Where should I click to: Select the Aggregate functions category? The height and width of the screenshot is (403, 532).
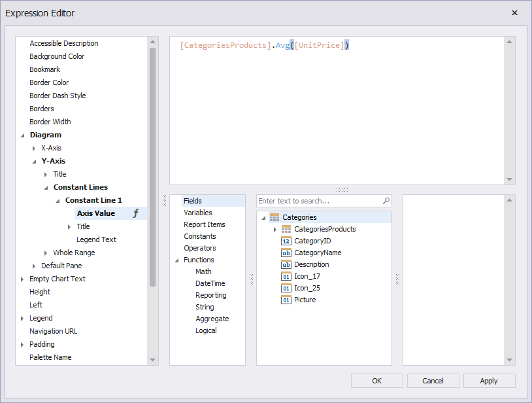(x=212, y=319)
